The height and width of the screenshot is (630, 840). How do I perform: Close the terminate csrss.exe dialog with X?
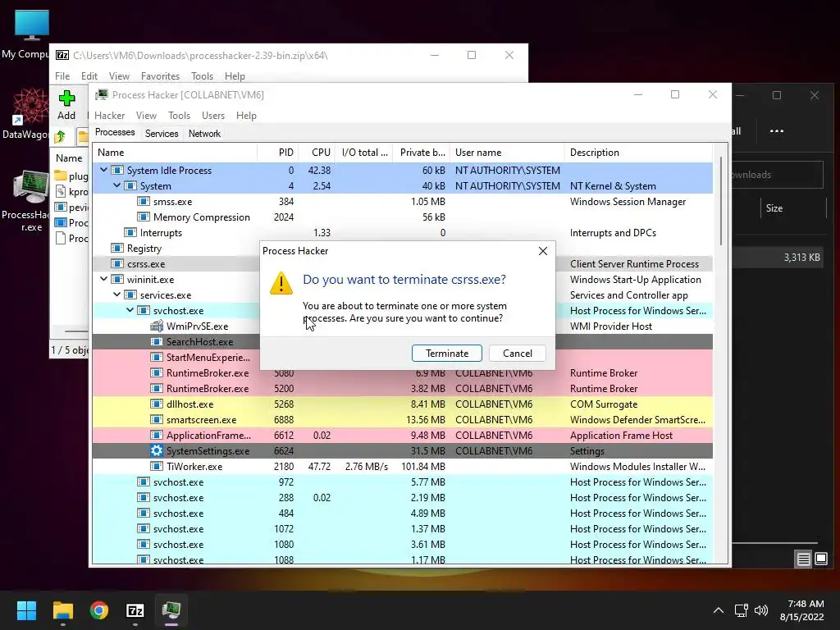pos(543,251)
